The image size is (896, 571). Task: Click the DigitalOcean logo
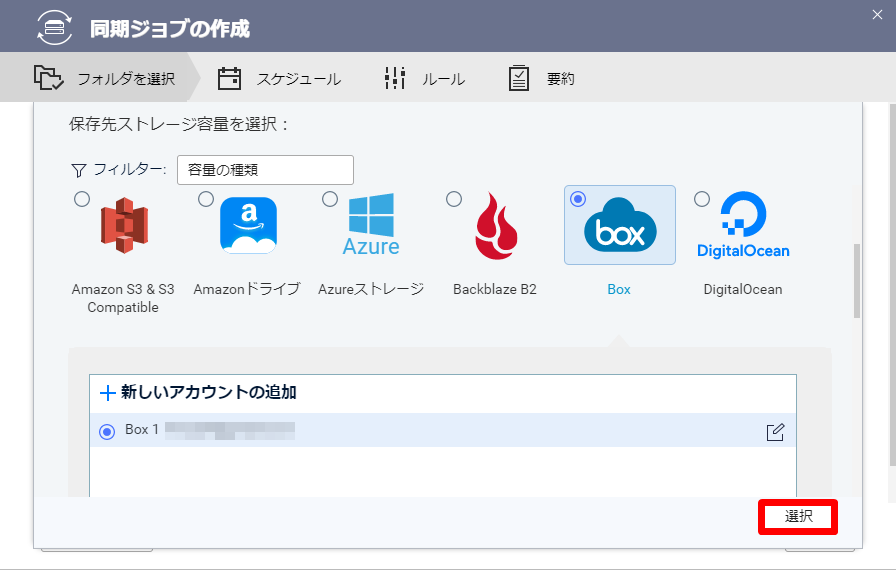[743, 225]
